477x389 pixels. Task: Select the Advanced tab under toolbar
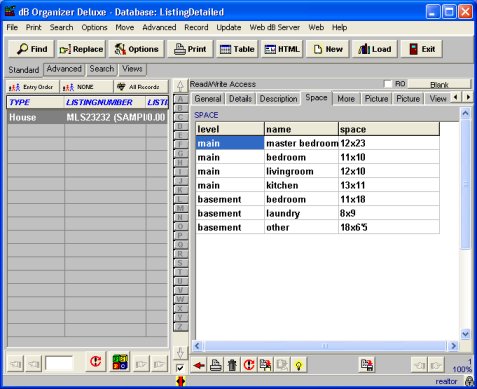(64, 69)
